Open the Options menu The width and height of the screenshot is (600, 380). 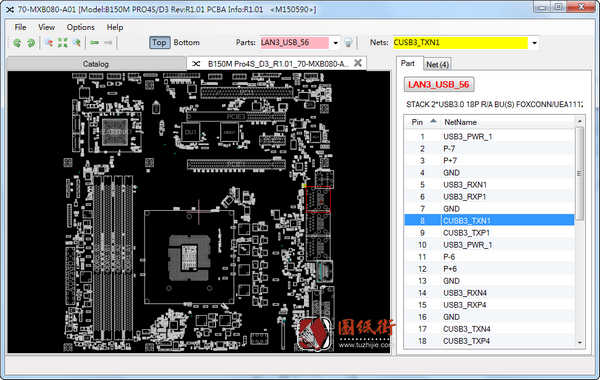coord(80,27)
